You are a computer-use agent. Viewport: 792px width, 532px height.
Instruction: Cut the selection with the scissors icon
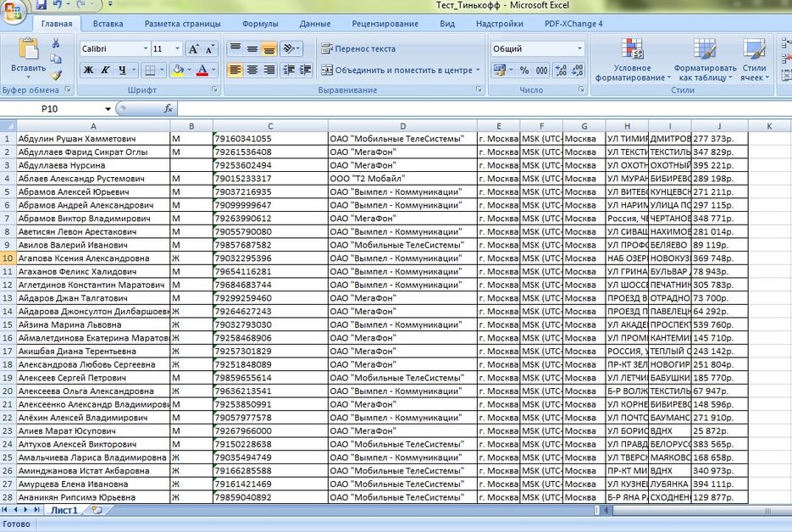click(x=56, y=43)
